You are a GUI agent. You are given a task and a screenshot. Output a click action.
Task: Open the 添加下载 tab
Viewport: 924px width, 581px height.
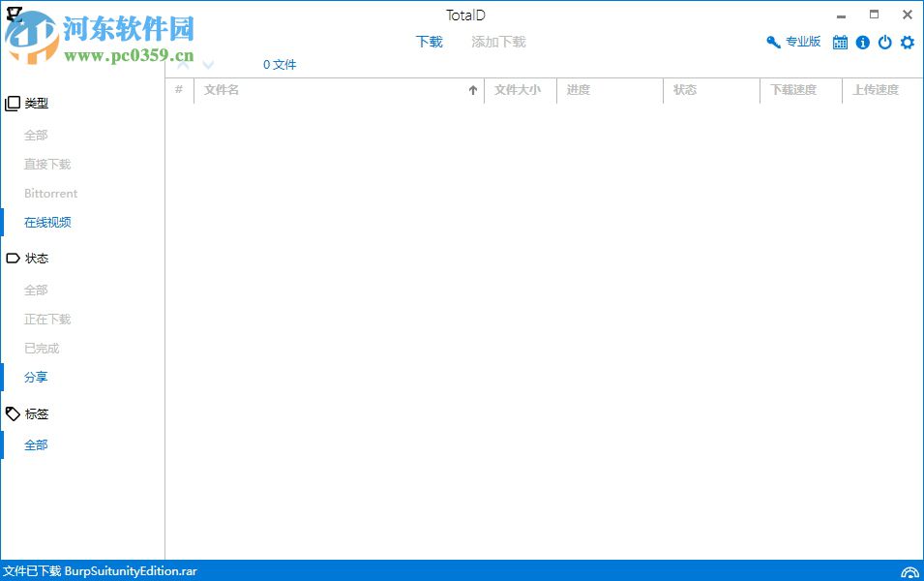[x=497, y=42]
